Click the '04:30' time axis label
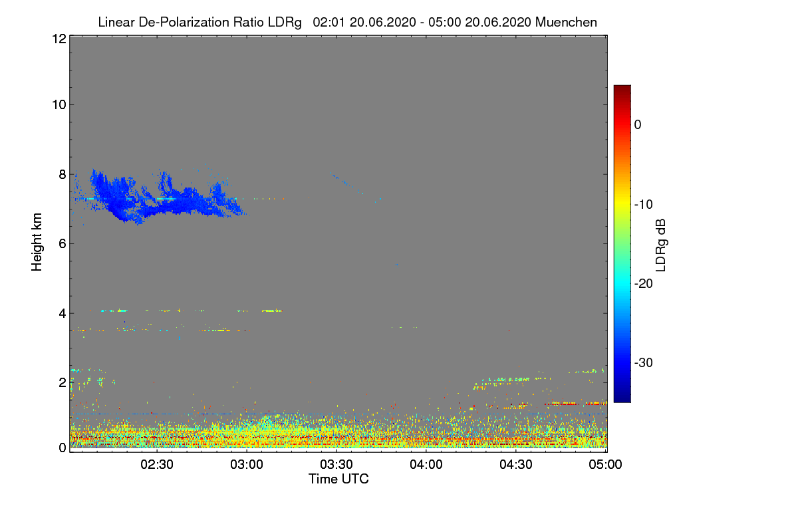 pyautogui.click(x=517, y=465)
